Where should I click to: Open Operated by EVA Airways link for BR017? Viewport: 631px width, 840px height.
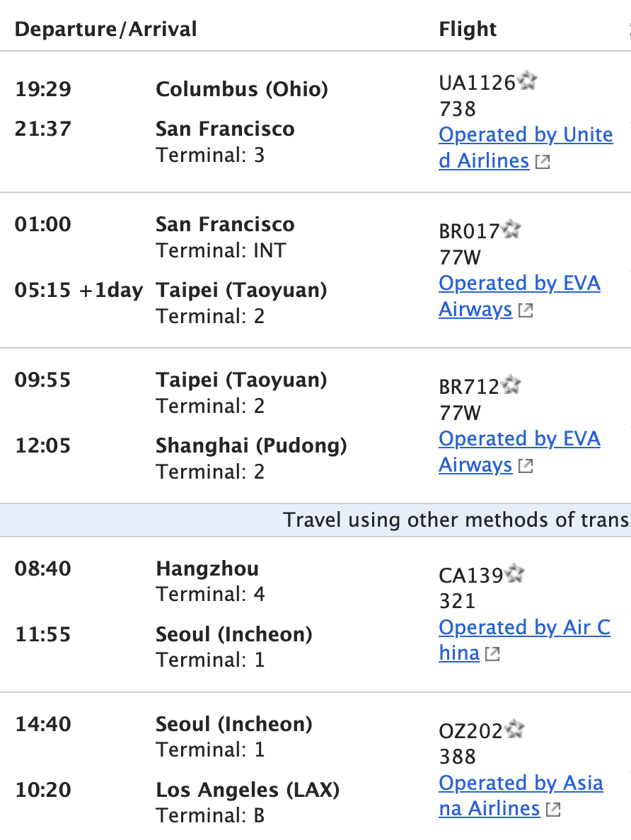click(519, 296)
